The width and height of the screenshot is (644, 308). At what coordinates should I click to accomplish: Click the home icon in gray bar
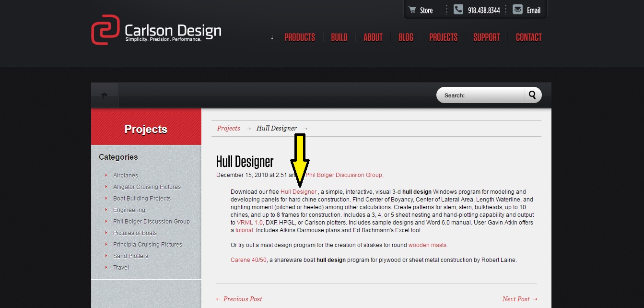click(x=104, y=95)
